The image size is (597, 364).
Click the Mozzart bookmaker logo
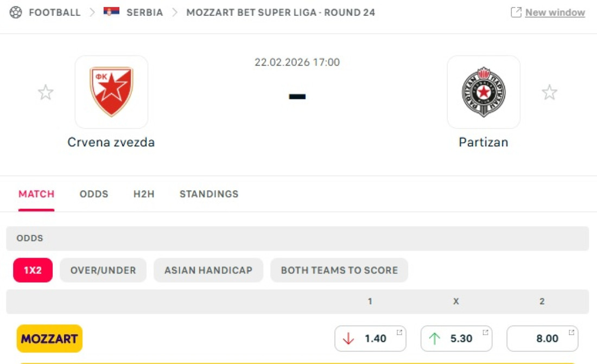tap(49, 339)
